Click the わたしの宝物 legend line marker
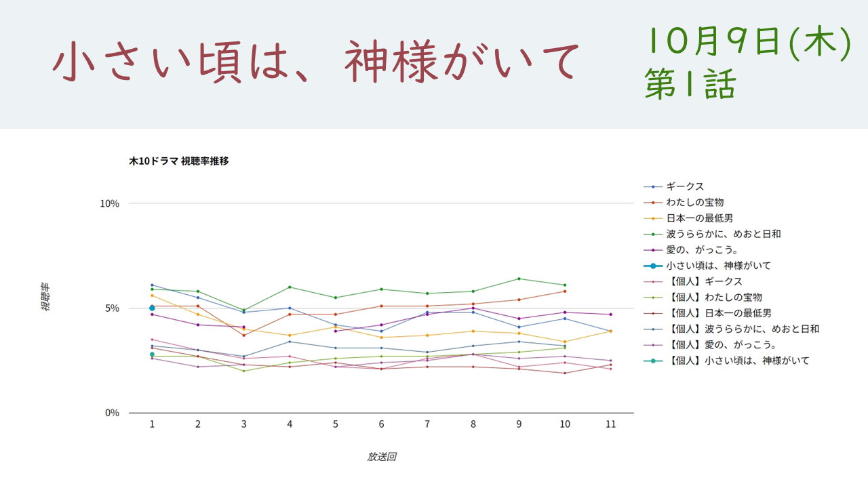 pyautogui.click(x=653, y=202)
